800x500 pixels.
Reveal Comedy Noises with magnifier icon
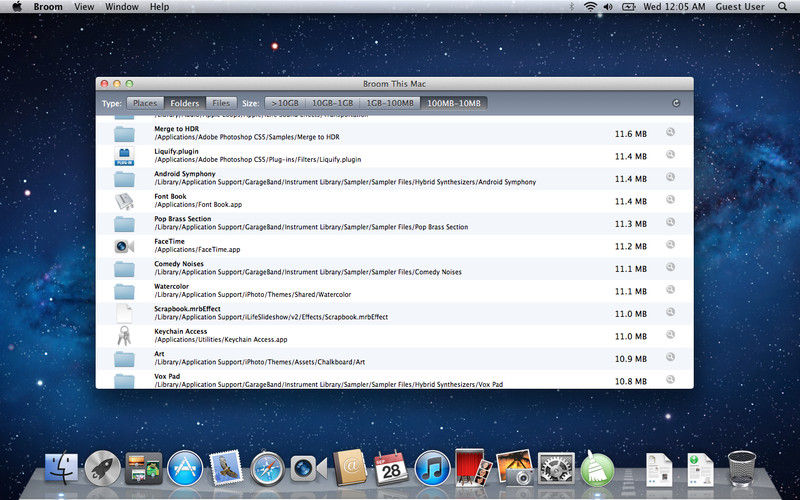coord(670,267)
